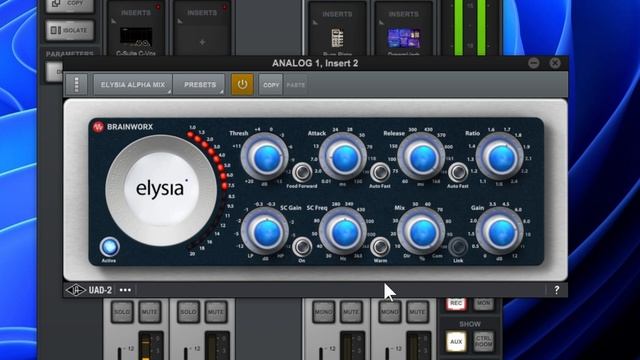The height and width of the screenshot is (360, 640).
Task: Click the COPY button in plugin toolbar
Action: coord(271,85)
